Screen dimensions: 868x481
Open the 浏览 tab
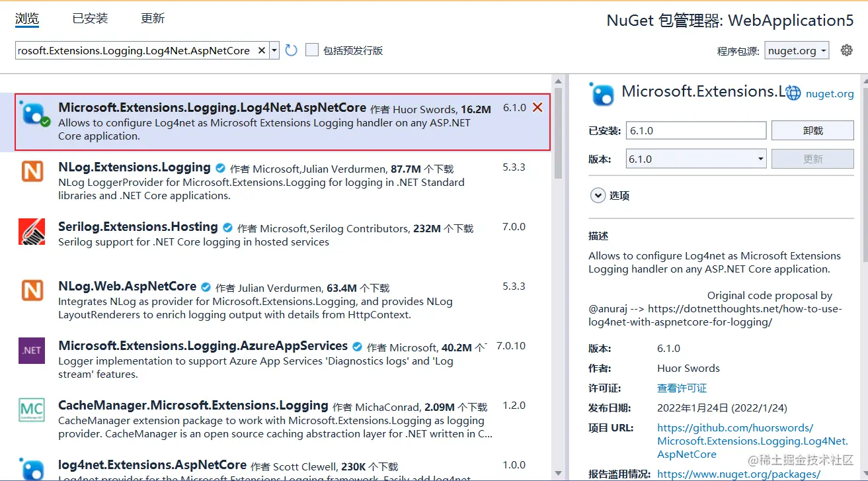click(x=27, y=19)
